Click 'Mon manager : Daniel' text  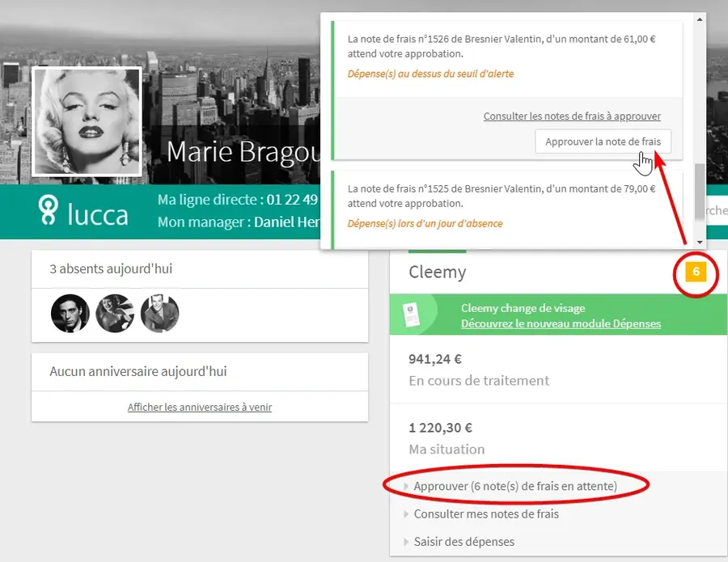pos(239,222)
